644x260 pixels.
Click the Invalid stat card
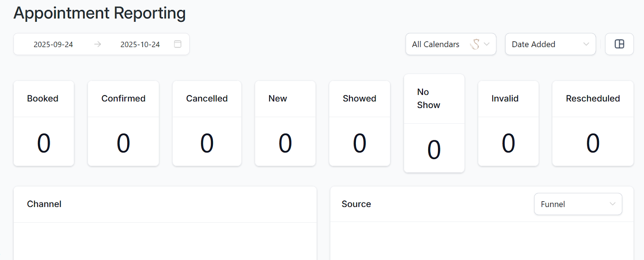(x=508, y=123)
